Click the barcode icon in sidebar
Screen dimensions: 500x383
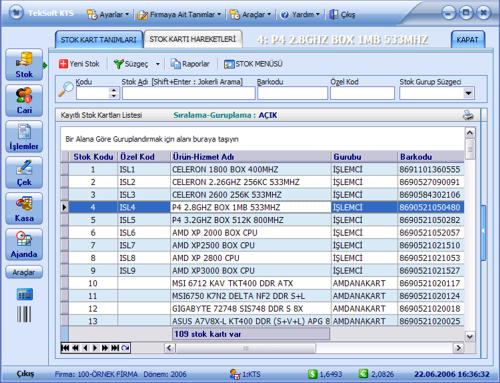(x=24, y=314)
